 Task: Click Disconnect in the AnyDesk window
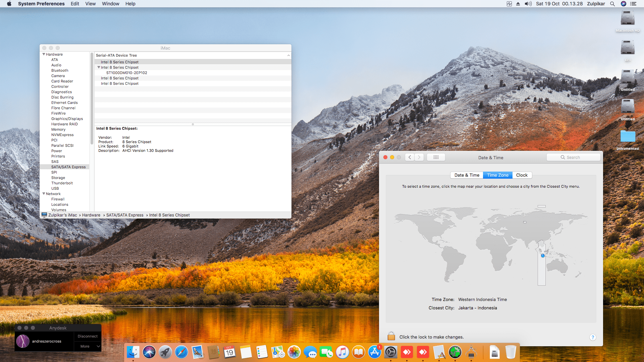coord(87,336)
